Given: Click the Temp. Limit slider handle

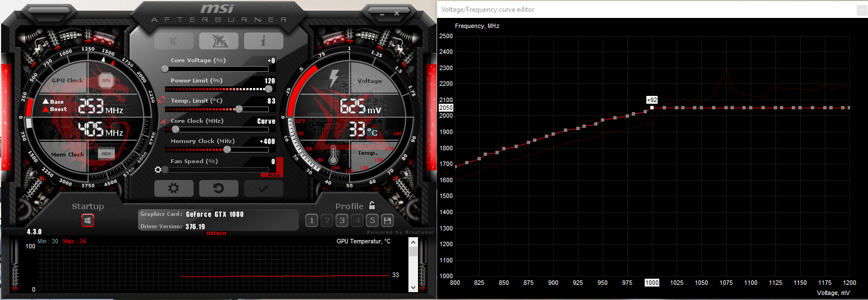Looking at the screenshot, I should click(238, 109).
